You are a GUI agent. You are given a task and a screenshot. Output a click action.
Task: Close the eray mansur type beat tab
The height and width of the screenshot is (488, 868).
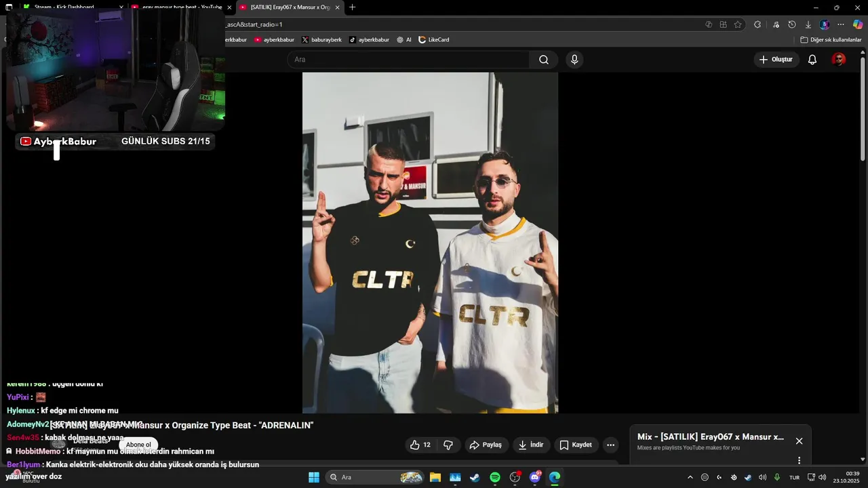coord(229,7)
